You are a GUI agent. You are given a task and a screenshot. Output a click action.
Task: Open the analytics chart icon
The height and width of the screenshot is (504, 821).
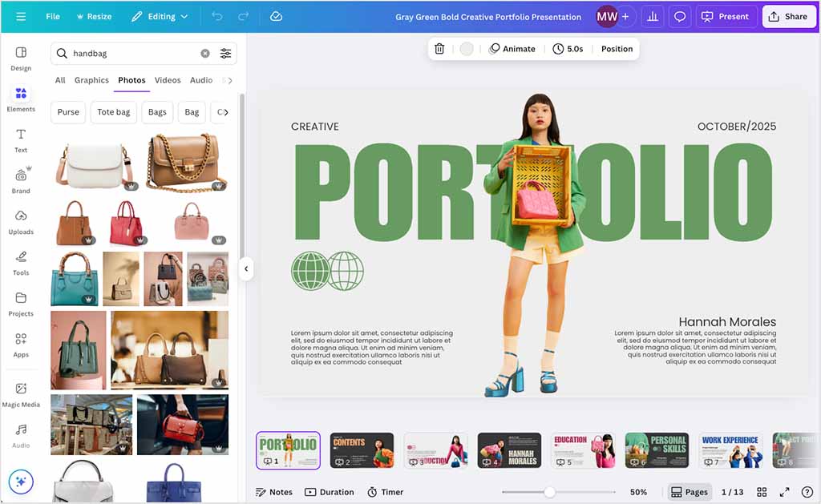653,17
